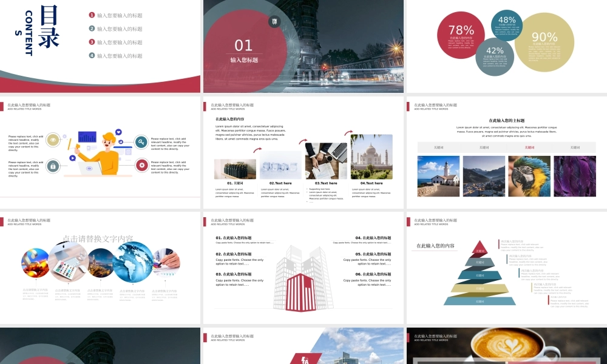Click the lighthouse photo
The height and width of the screenshot is (364, 607).
click(x=438, y=176)
